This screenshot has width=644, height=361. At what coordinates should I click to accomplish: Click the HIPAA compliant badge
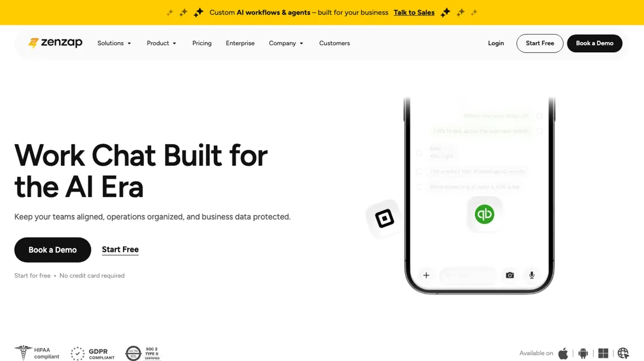coord(37,353)
